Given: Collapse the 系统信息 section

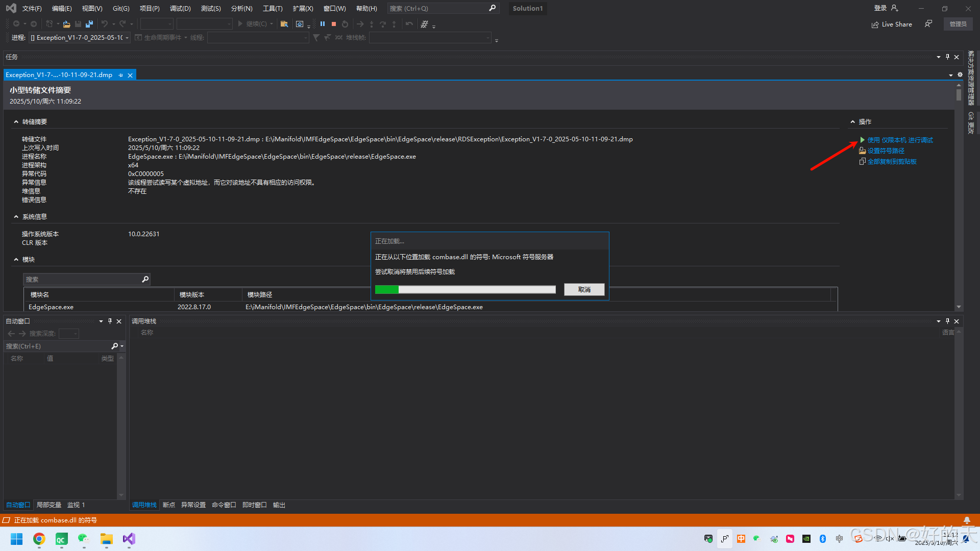Looking at the screenshot, I should pyautogui.click(x=16, y=217).
